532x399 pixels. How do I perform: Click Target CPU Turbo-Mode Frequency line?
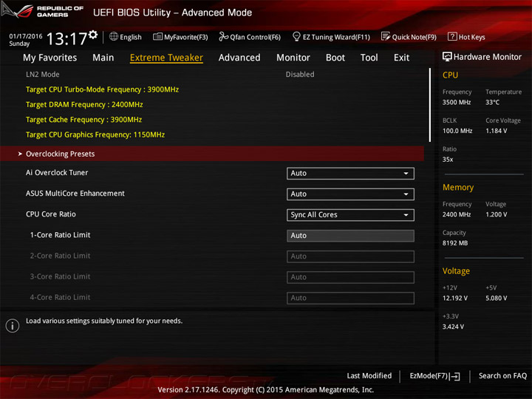tap(102, 89)
